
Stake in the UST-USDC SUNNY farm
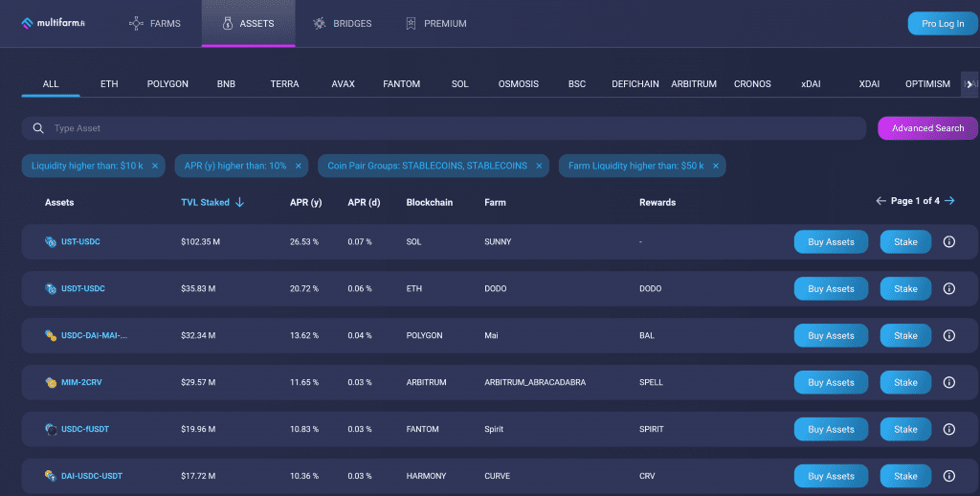(905, 242)
